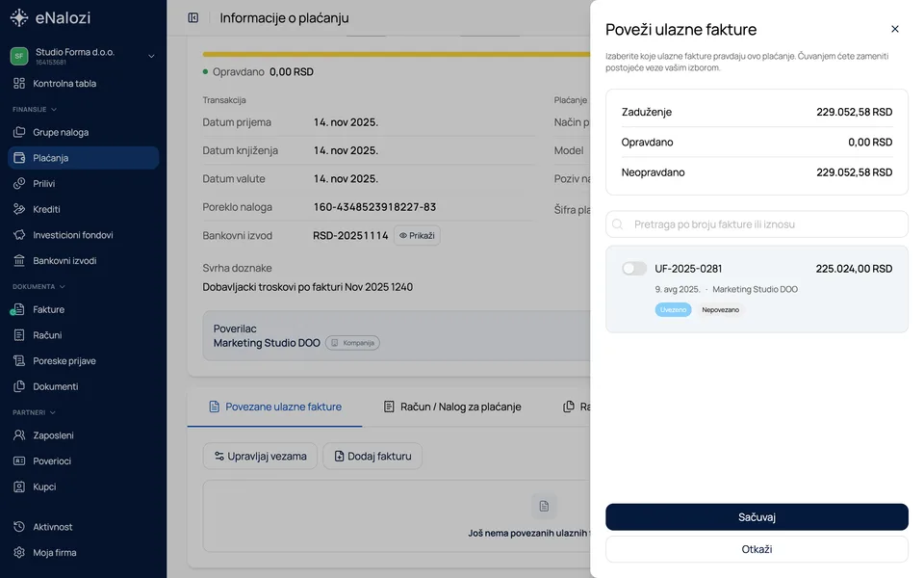Click Prikaži next to bankovni izvod

point(417,235)
